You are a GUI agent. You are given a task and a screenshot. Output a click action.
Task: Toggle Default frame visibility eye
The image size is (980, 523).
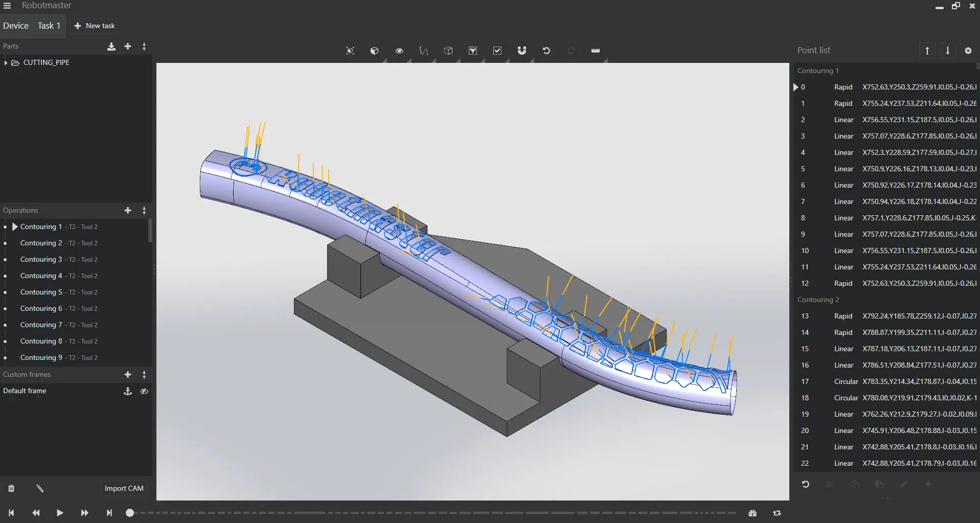(x=144, y=391)
